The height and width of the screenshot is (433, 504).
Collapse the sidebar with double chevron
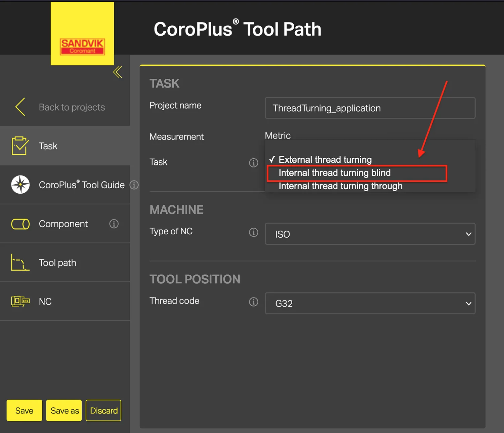[118, 72]
